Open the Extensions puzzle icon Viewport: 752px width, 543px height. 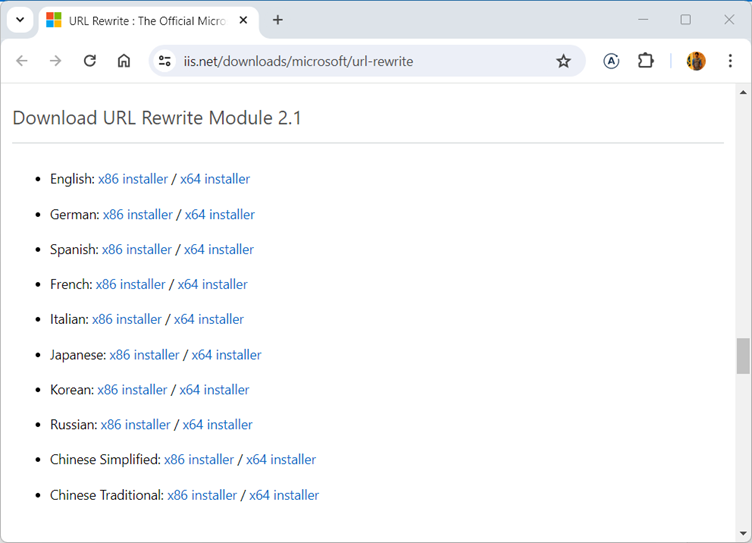[646, 61]
